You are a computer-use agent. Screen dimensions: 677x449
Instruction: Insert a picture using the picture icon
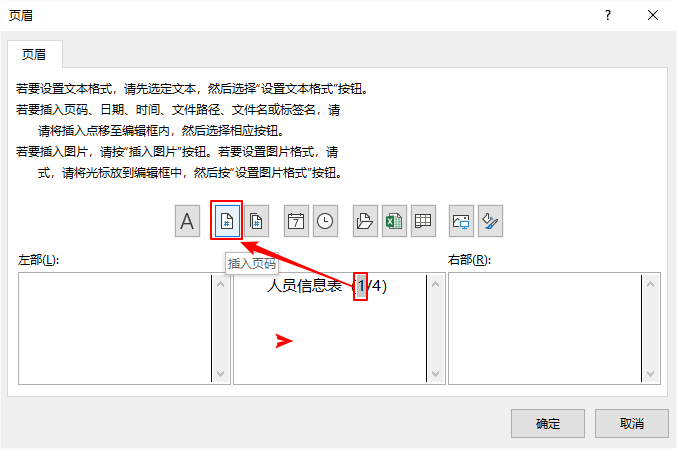pyautogui.click(x=461, y=221)
